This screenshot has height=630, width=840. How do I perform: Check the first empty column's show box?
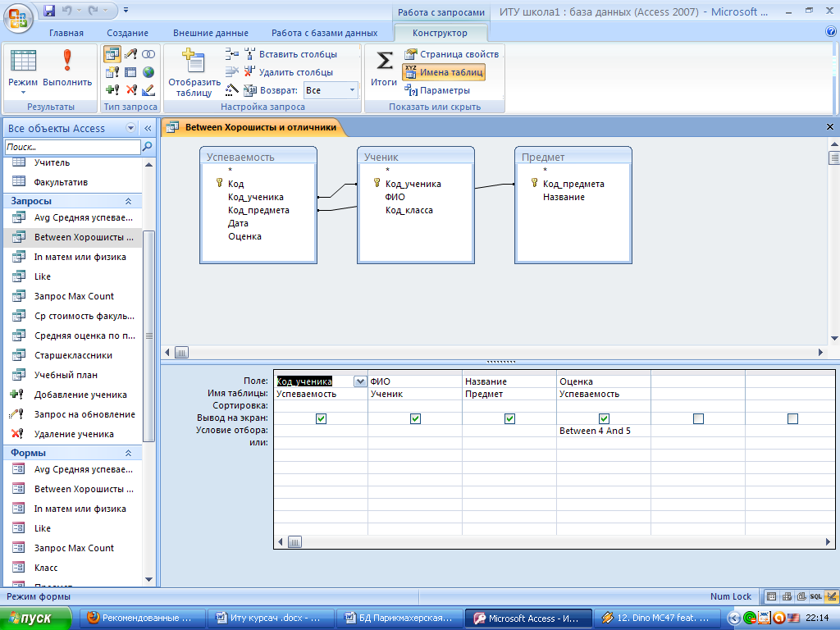[x=698, y=418]
